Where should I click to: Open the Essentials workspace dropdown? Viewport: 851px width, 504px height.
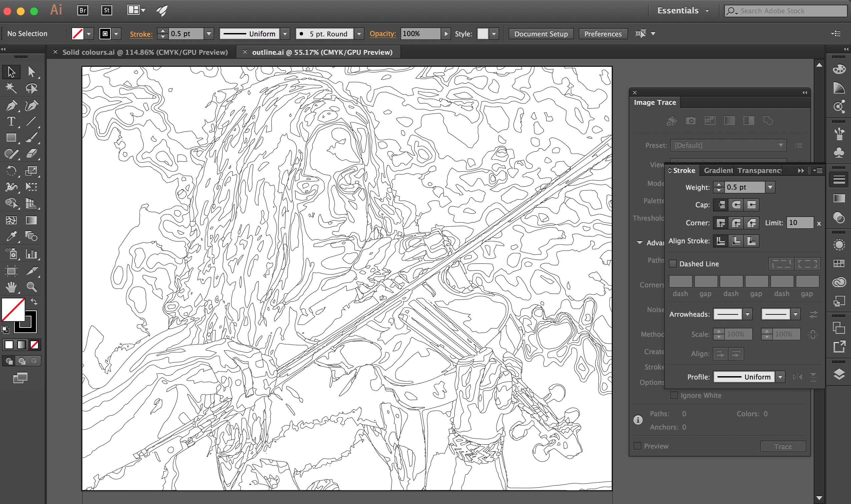tap(683, 11)
